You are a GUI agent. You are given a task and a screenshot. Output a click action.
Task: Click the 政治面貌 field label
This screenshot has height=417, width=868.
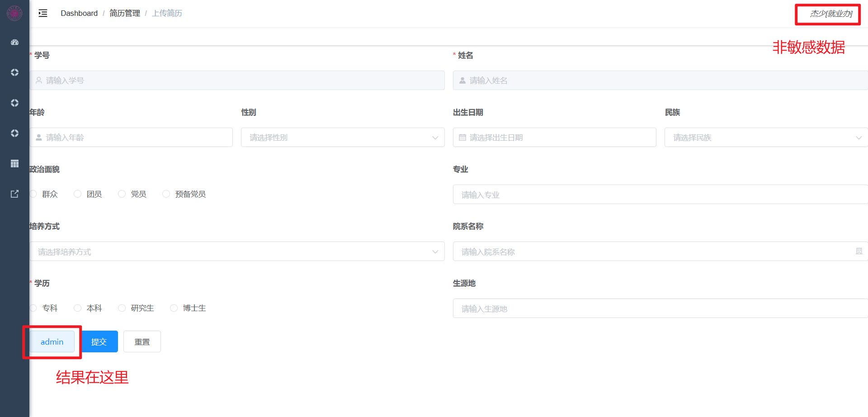click(44, 169)
